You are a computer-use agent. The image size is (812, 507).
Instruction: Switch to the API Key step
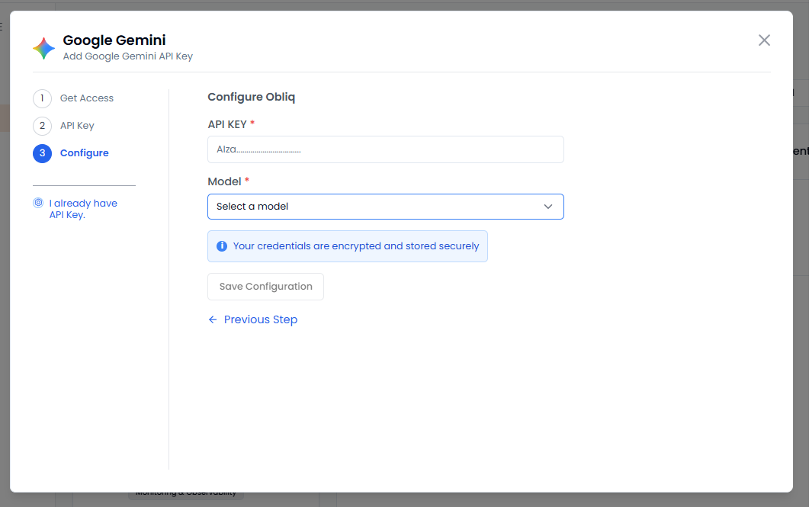tap(77, 126)
